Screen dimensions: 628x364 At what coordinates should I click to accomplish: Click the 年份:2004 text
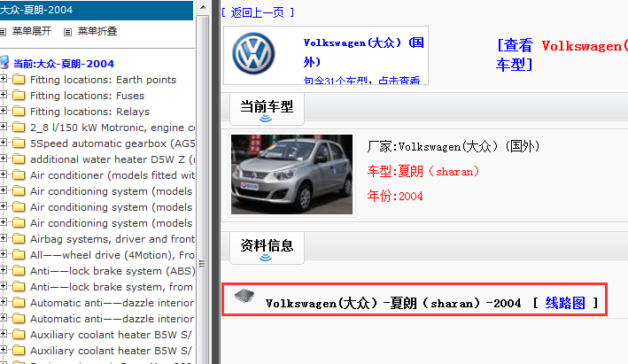[395, 197]
